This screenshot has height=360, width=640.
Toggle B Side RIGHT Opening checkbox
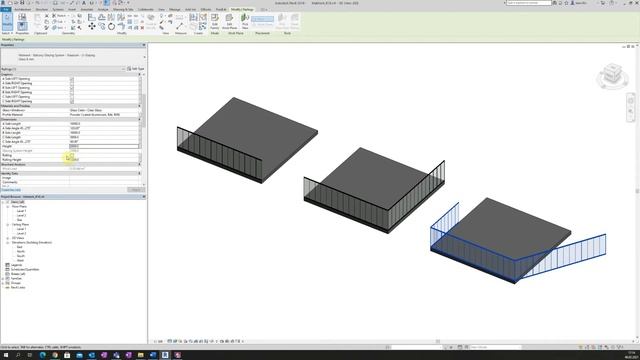tap(72, 92)
